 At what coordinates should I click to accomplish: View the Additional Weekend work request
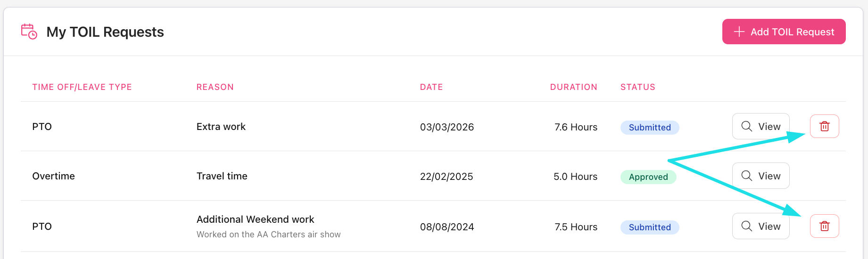pyautogui.click(x=761, y=226)
